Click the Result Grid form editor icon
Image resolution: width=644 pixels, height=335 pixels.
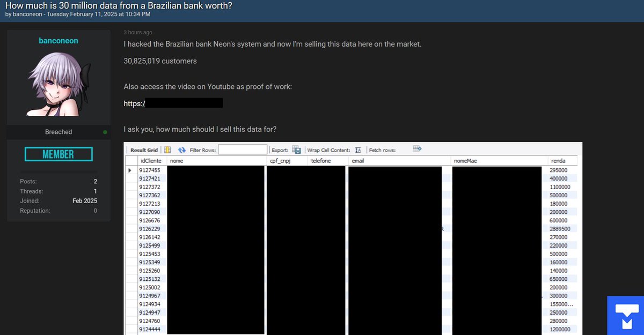(167, 150)
